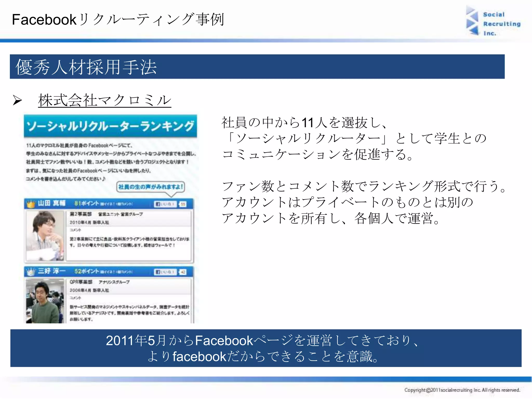Click the Facebookリクルーティング事例 title
Image resolution: width=532 pixels, height=399 pixels.
pos(118,19)
